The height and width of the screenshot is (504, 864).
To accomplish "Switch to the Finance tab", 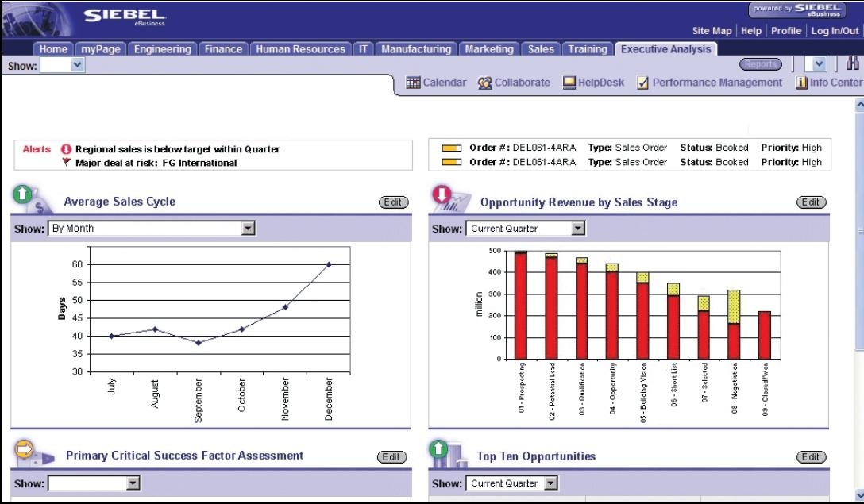I will coord(223,49).
